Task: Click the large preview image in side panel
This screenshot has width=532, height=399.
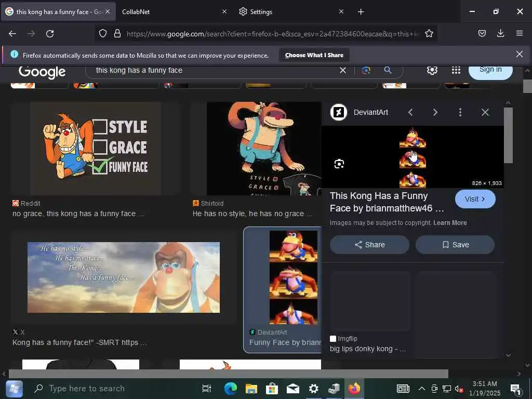Action: click(413, 157)
